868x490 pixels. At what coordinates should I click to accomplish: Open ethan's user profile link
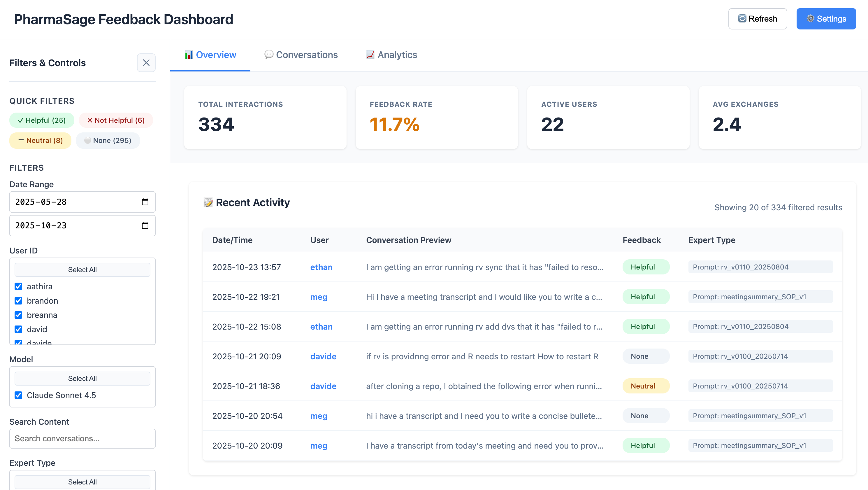321,267
